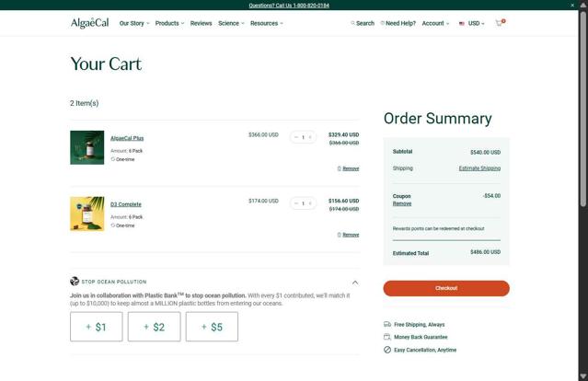The image size is (588, 381).
Task: Click the One-time icon under AlgaeCal Plus
Action: click(112, 159)
